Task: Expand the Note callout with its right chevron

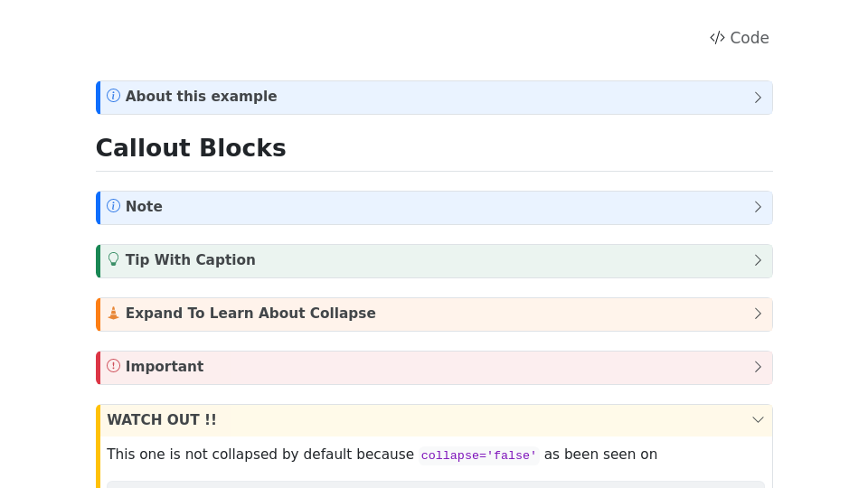Action: (x=758, y=207)
